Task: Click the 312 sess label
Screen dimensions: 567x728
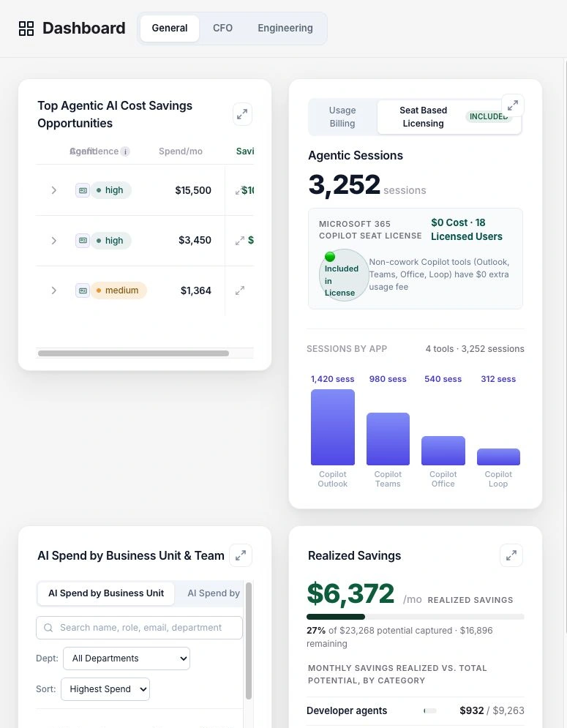Action: pyautogui.click(x=498, y=379)
